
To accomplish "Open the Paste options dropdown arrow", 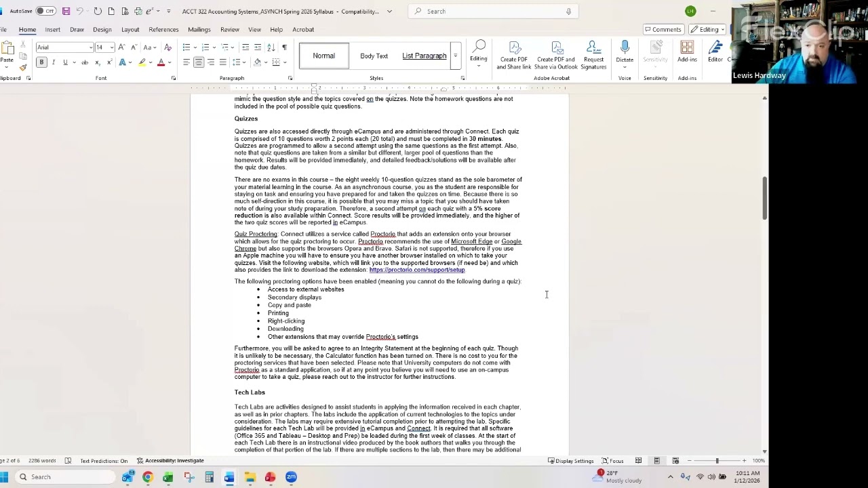I will click(x=7, y=68).
